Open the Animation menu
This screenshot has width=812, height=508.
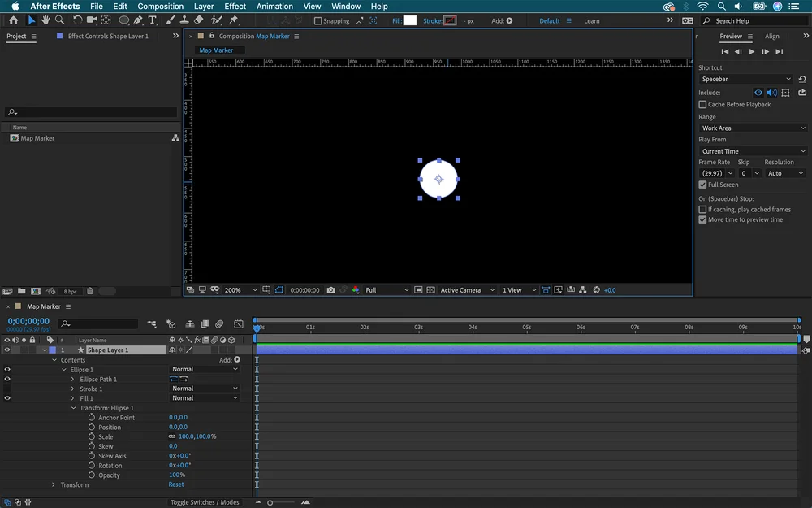pos(274,7)
